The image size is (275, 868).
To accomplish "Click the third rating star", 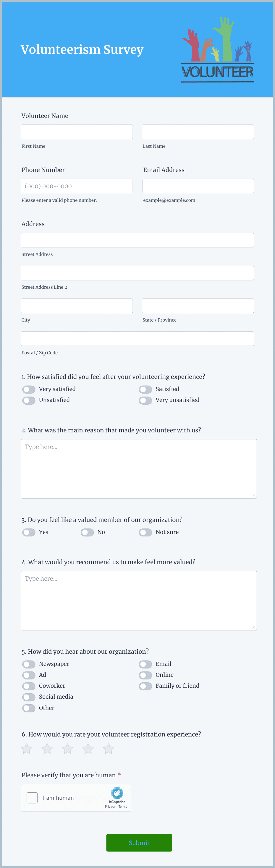I will point(67,749).
